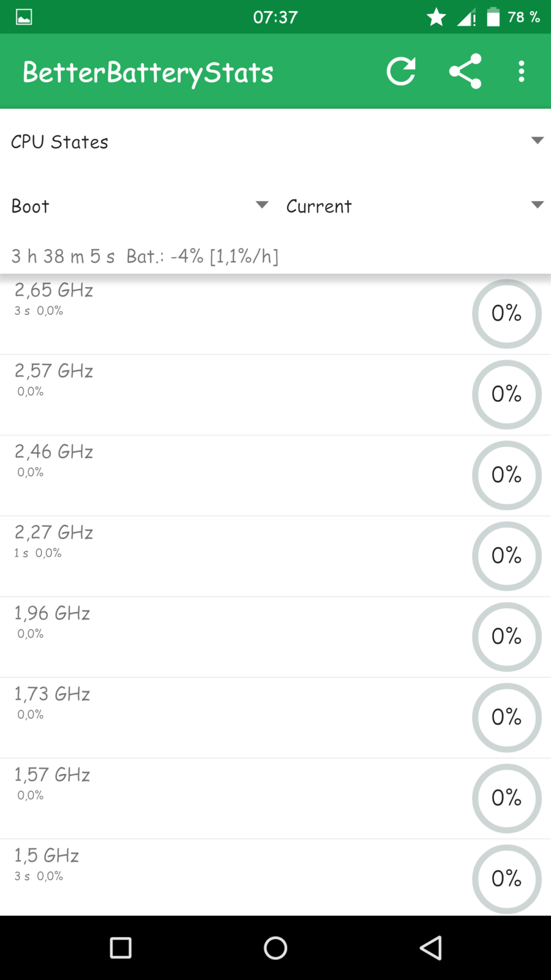Image resolution: width=551 pixels, height=980 pixels.
Task: Open the three-dot overflow menu
Action: coord(521,72)
